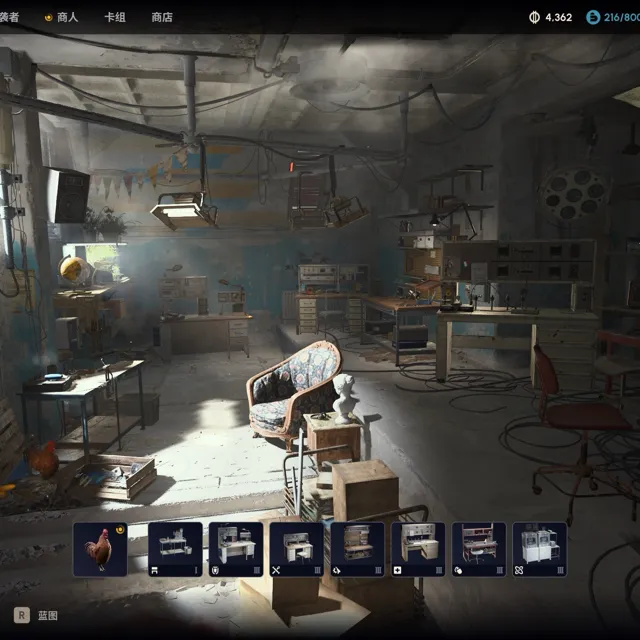Click the 蓝图 blueprint label
This screenshot has width=640, height=640.
coord(48,616)
